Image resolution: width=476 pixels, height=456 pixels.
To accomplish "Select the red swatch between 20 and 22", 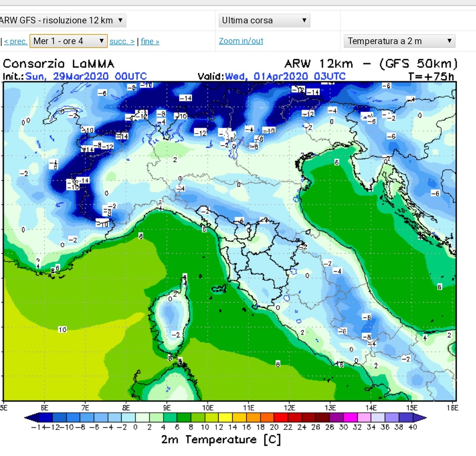I will [280, 417].
